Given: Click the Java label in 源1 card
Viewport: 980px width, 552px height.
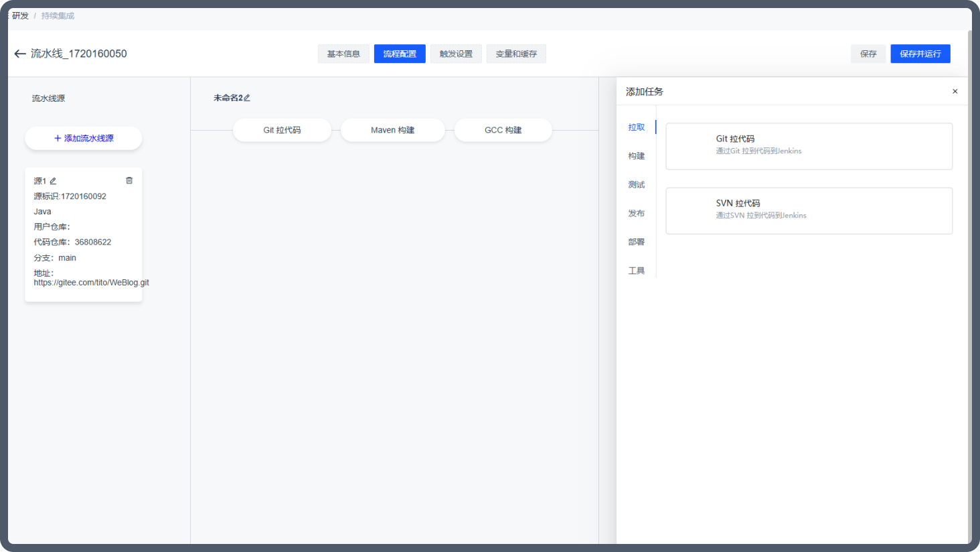Looking at the screenshot, I should click(x=42, y=212).
